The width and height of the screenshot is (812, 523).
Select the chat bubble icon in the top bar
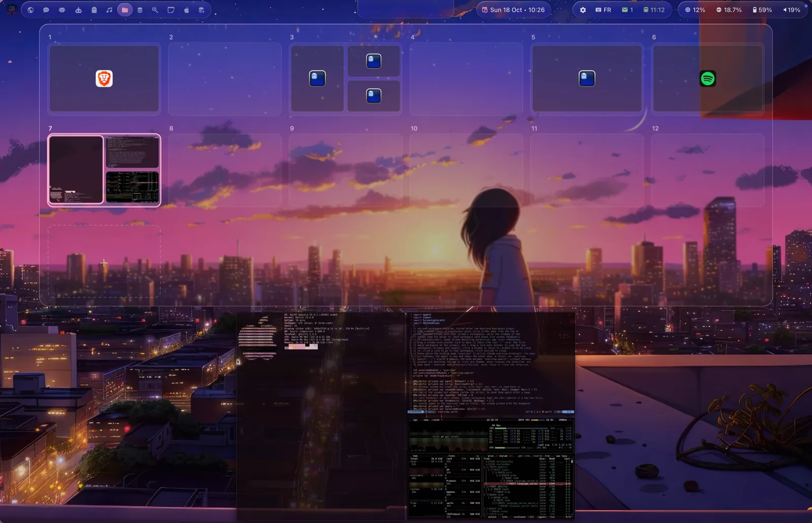coord(46,10)
